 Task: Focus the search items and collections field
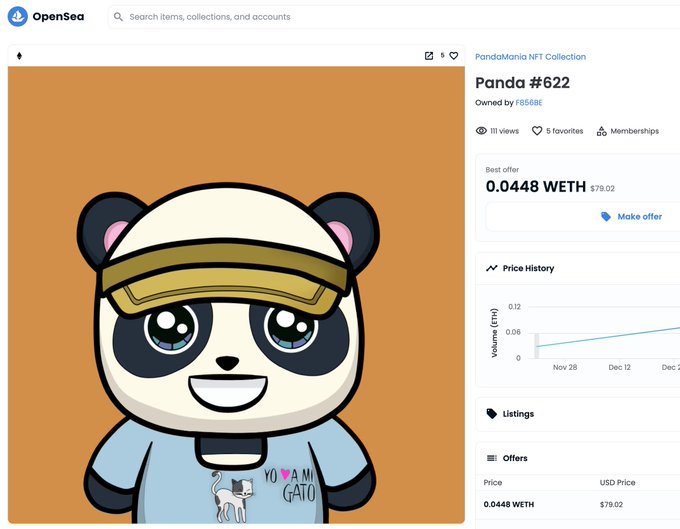pyautogui.click(x=394, y=17)
